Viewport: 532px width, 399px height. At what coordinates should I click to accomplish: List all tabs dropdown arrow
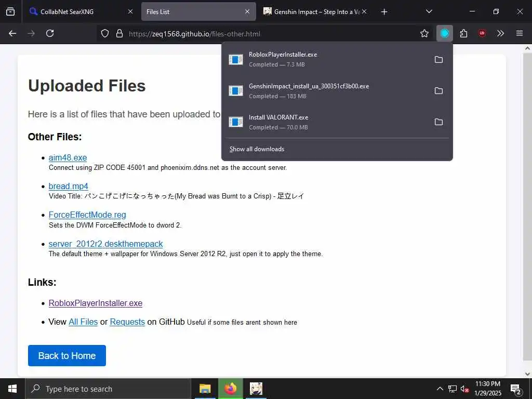pos(429,11)
